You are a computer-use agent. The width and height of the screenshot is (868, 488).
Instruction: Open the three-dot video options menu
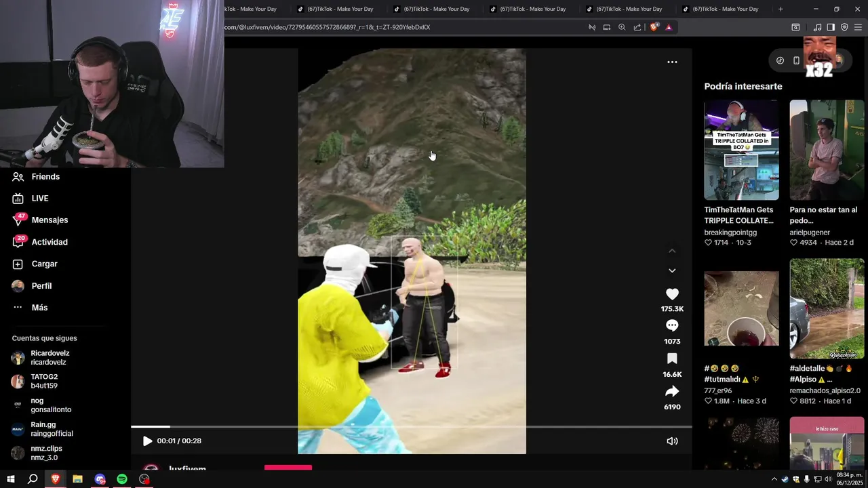(x=672, y=62)
